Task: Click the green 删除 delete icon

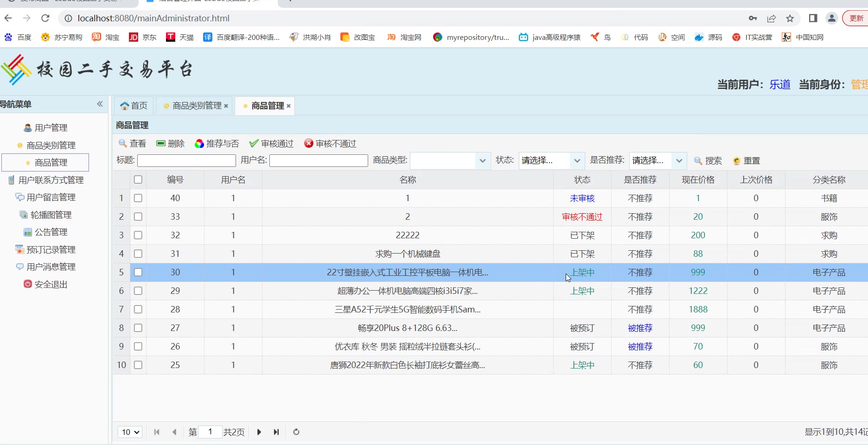Action: pyautogui.click(x=161, y=144)
